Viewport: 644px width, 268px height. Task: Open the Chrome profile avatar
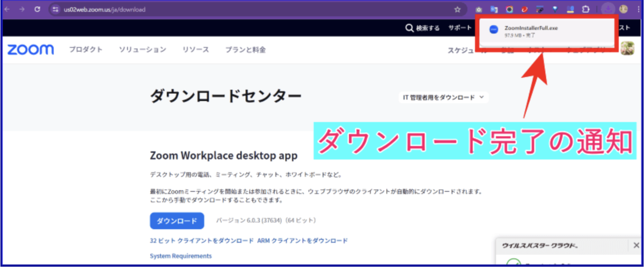point(623,9)
